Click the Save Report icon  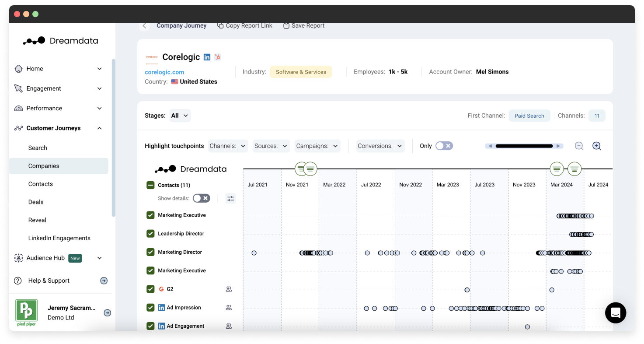[286, 26]
